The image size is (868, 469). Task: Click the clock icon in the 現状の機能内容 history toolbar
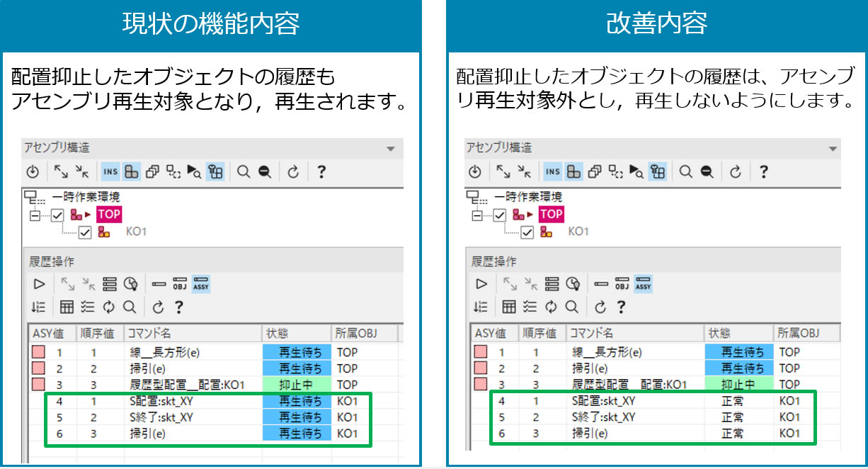130,284
